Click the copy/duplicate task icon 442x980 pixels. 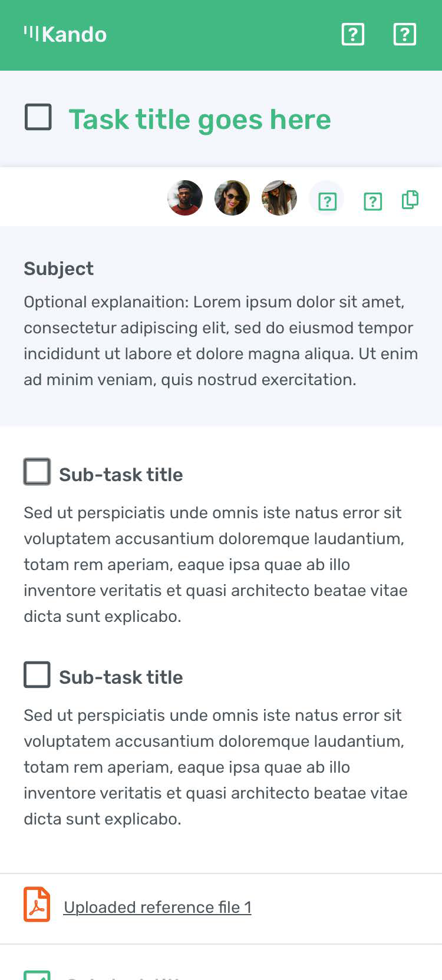410,200
